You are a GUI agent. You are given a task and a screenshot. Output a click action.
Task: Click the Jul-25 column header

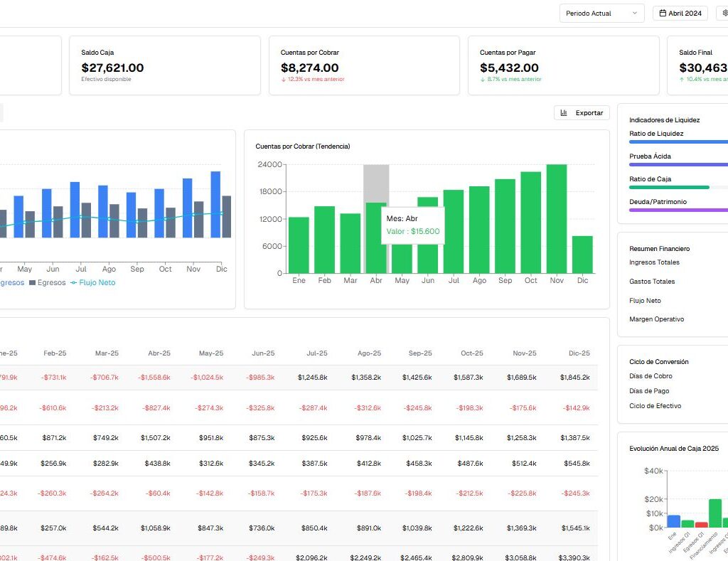[316, 353]
